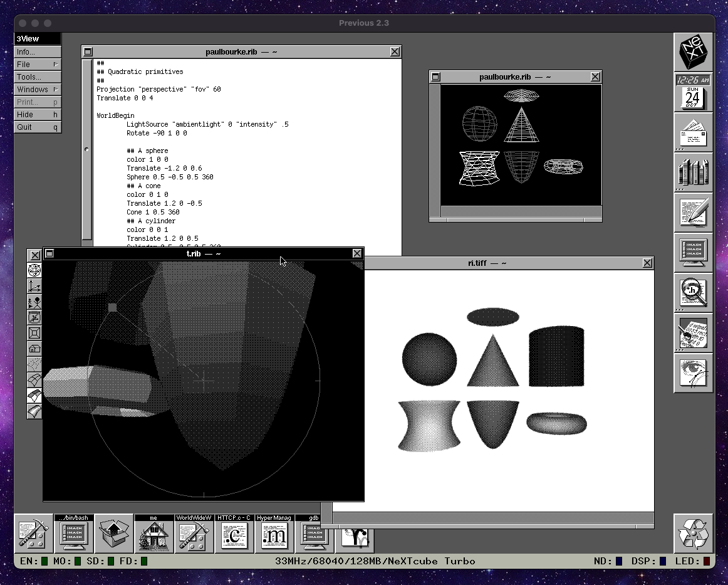Expand the File submenu
Image resolution: width=728 pixels, height=585 pixels.
37,64
